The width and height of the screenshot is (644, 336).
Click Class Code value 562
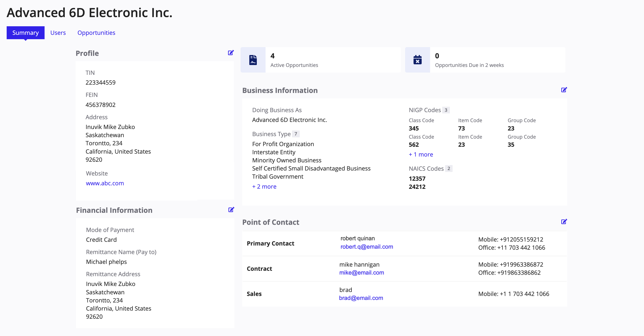coord(414,145)
